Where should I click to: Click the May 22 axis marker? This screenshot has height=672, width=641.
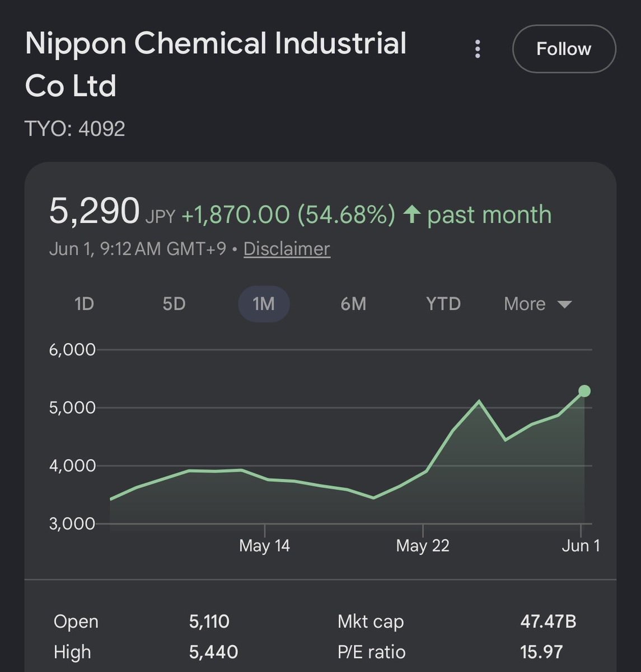tap(423, 545)
